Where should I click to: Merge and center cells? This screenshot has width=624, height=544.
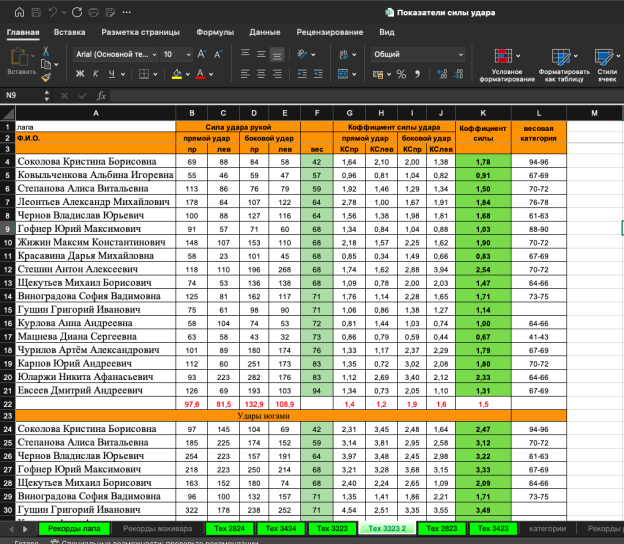[x=343, y=74]
